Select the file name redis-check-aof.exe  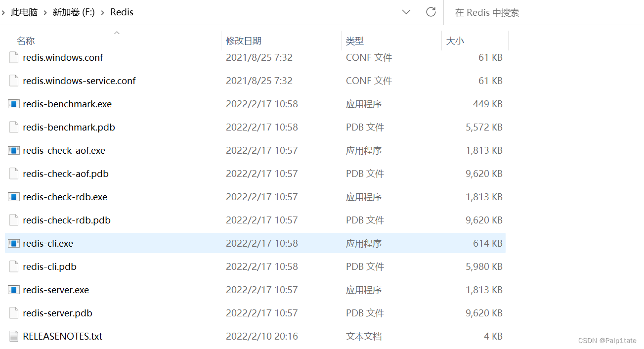point(64,150)
